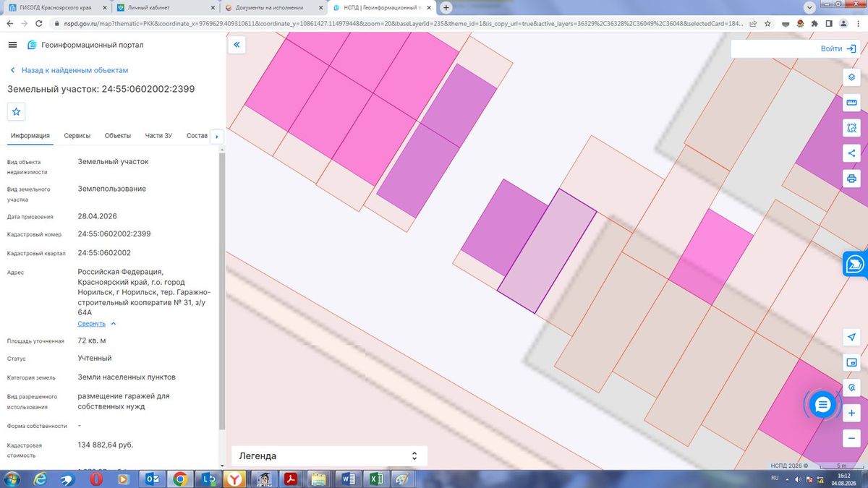Open the helmet assistant side widget
This screenshot has height=488, width=868.
pos(855,265)
